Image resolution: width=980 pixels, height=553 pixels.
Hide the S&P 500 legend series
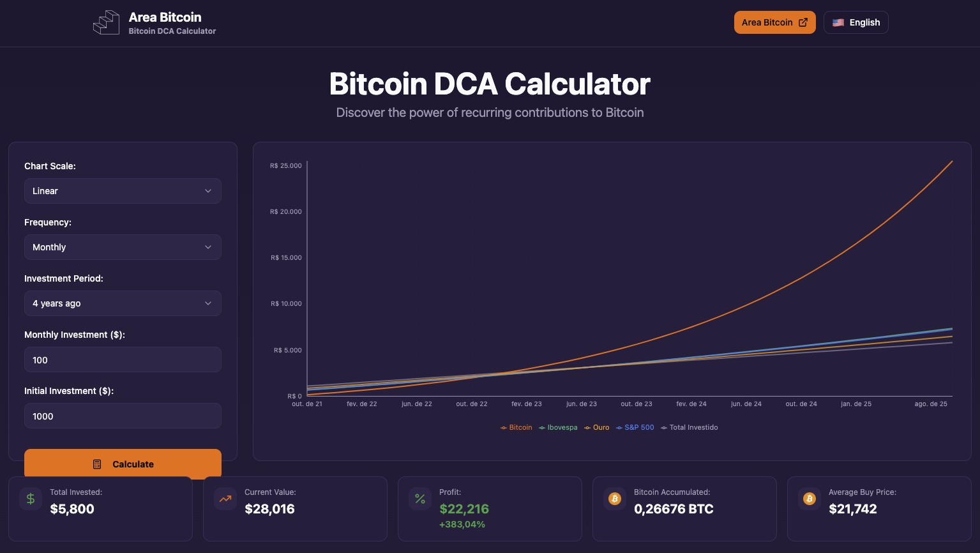(x=635, y=428)
